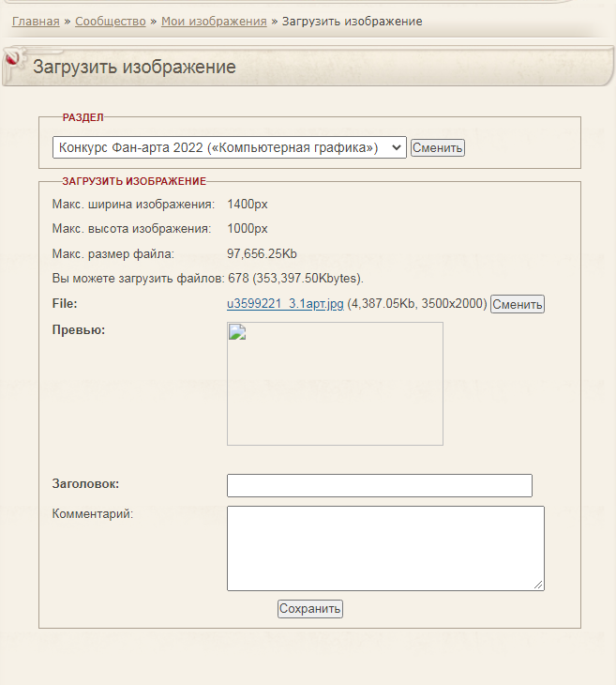Viewport: 616px width, 685px height.
Task: Click the large Загрузить изображение page heading
Action: pyautogui.click(x=134, y=67)
